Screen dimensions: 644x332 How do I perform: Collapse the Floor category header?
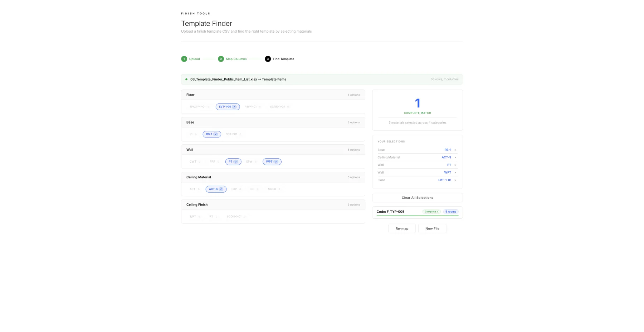coord(273,95)
